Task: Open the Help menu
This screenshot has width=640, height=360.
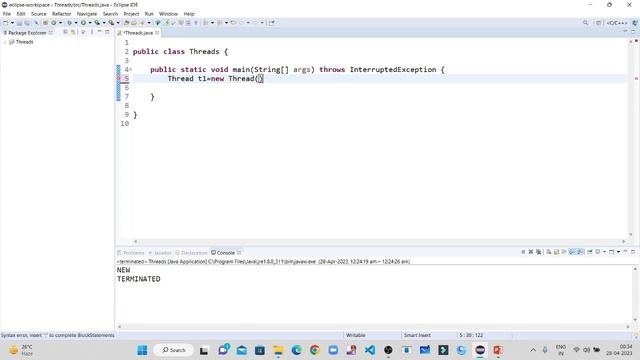Action: tap(189, 14)
